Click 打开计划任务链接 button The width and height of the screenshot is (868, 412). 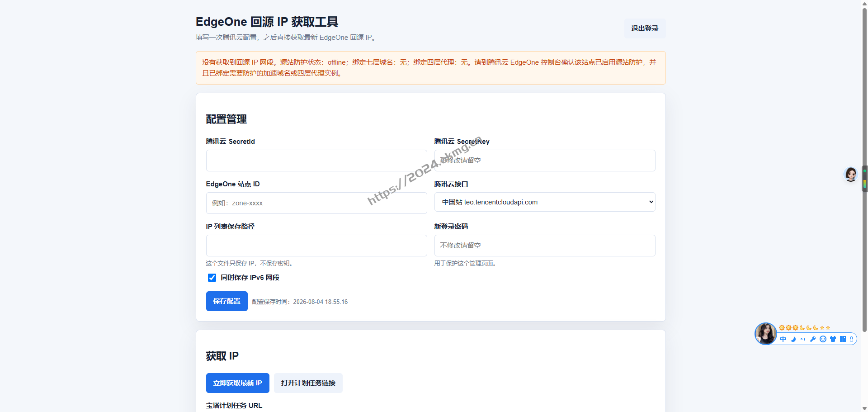[308, 383]
